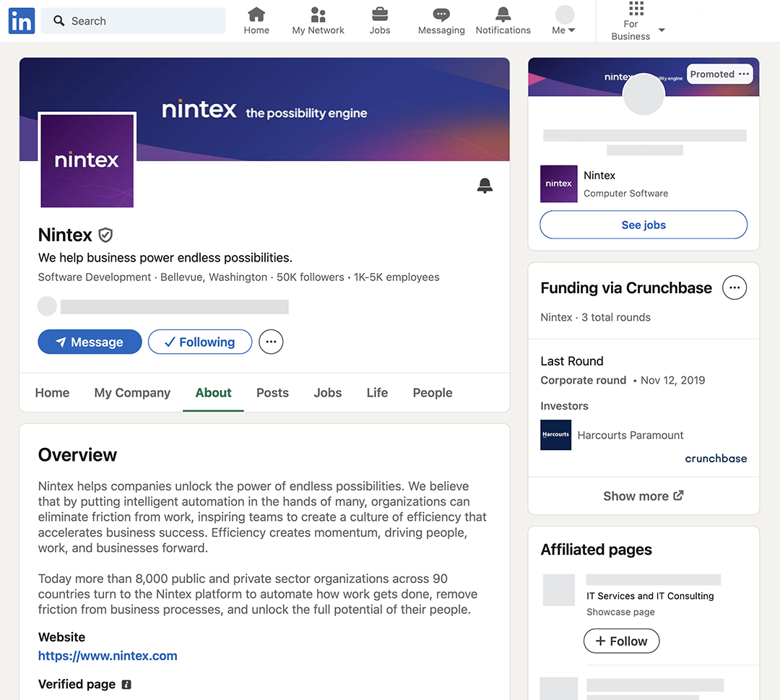Click the Verified page info icon
The height and width of the screenshot is (700, 780).
tap(126, 684)
